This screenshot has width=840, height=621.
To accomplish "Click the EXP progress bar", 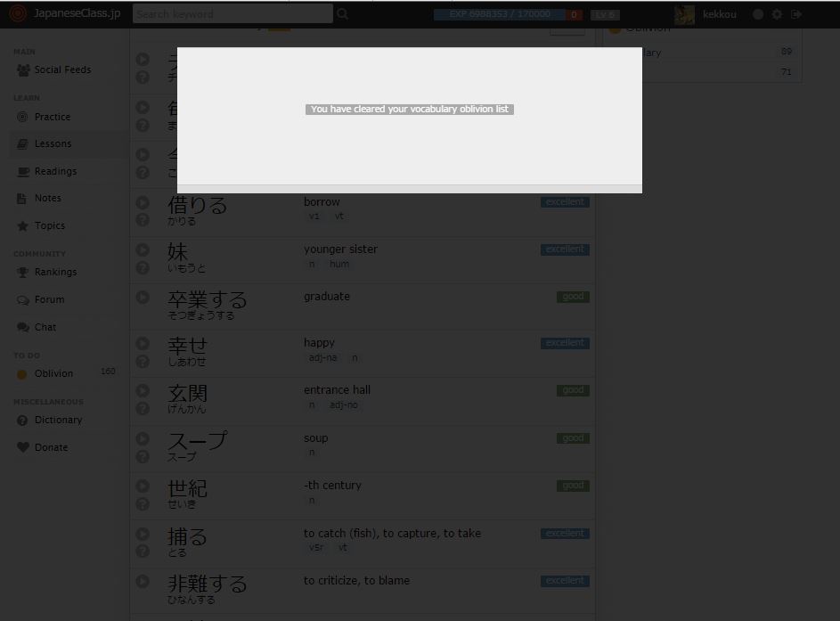I will 499,14.
